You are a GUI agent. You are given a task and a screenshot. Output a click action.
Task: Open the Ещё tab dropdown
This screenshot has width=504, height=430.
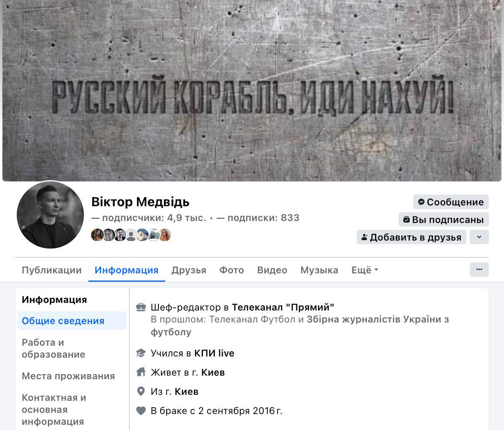pos(365,270)
